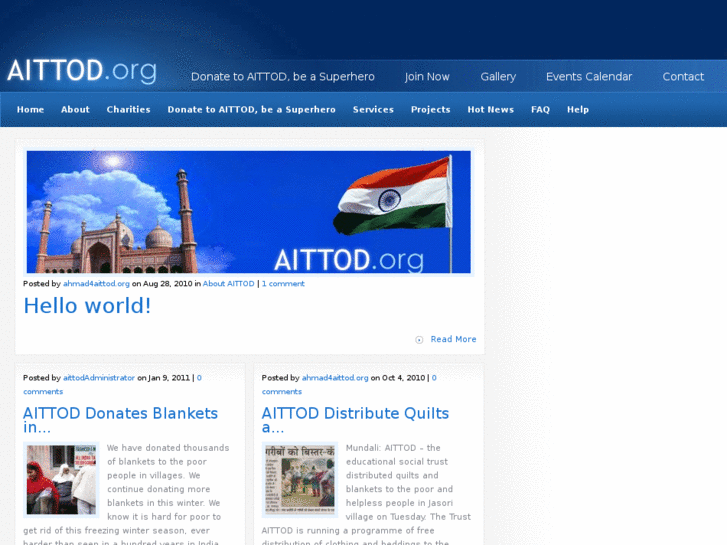Click Read More on Hello world post
727x545 pixels.
click(453, 339)
